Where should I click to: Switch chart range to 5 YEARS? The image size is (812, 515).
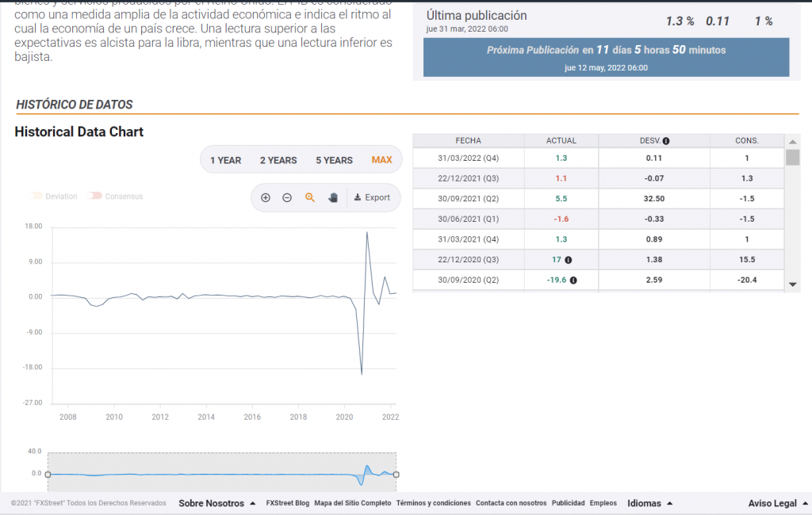[334, 160]
